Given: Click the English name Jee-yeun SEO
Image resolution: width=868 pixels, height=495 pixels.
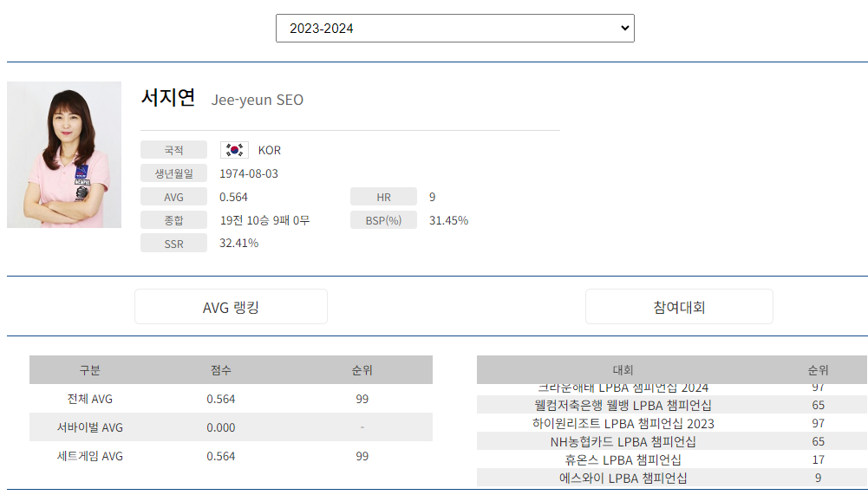Looking at the screenshot, I should 258,100.
